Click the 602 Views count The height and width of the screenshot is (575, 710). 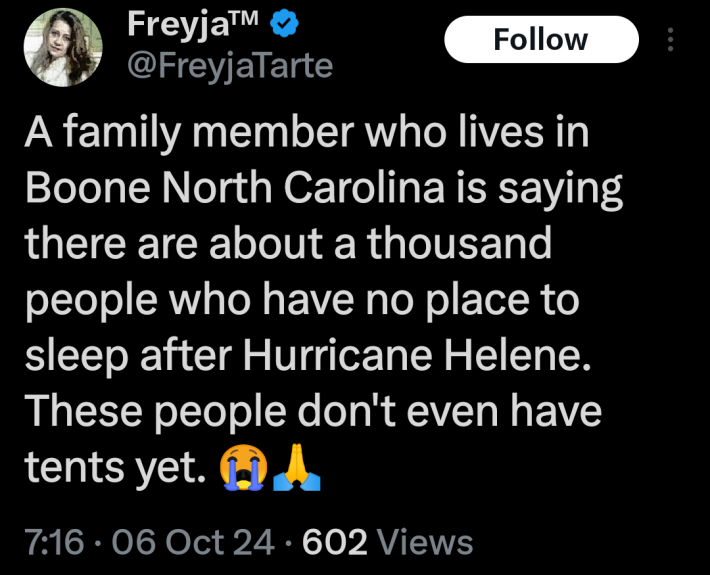pyautogui.click(x=387, y=542)
